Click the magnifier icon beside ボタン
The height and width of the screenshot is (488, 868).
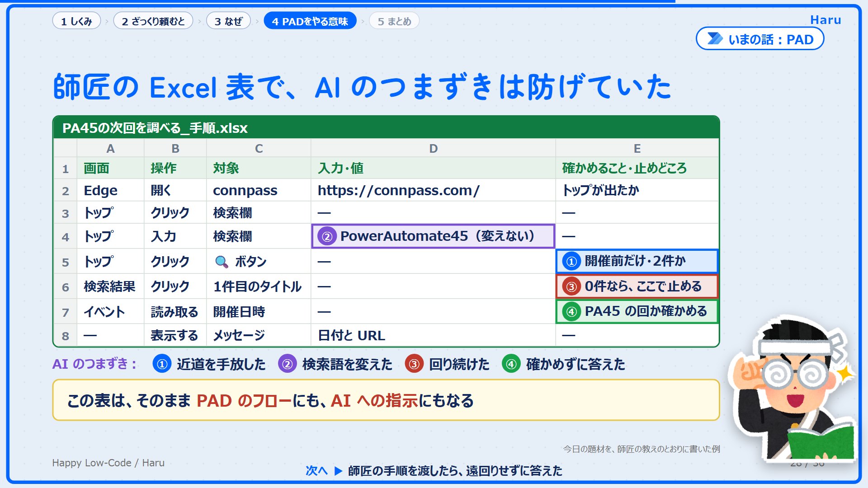222,262
